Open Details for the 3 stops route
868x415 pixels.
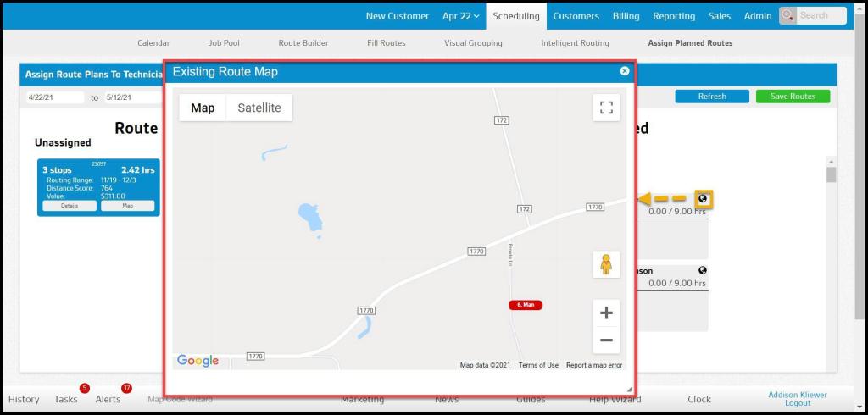pyautogui.click(x=70, y=205)
